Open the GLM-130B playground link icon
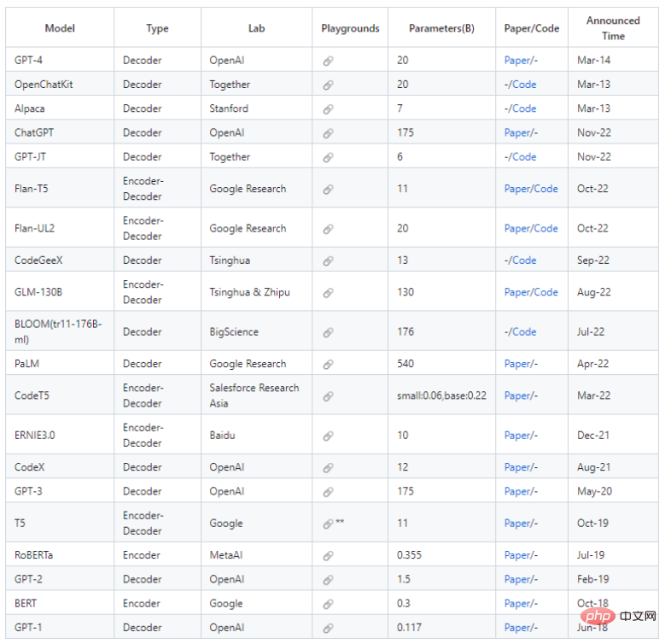The height and width of the screenshot is (644, 665). point(328,293)
